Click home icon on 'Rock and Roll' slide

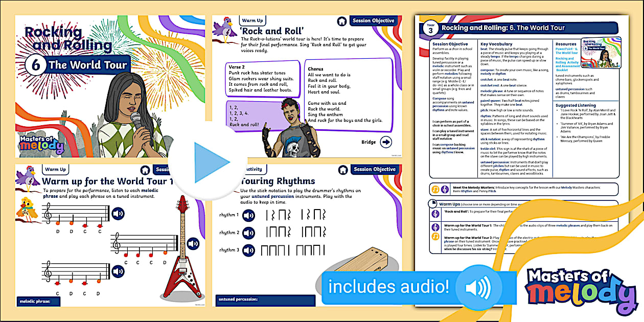click(342, 21)
